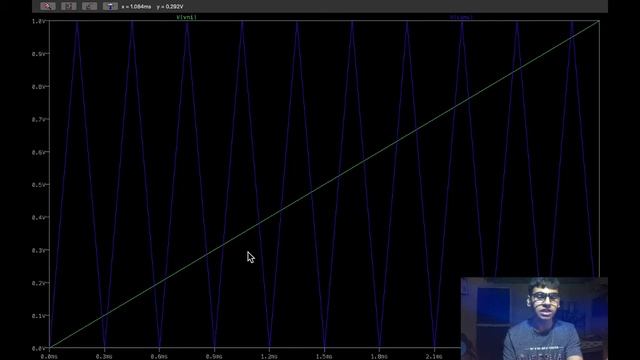Select the green V(vn1) trace label

click(187, 17)
